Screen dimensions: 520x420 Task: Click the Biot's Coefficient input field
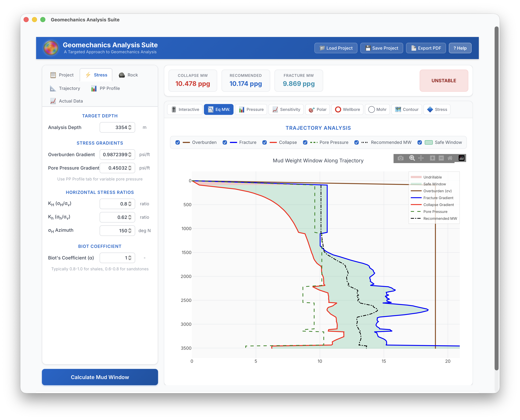point(114,258)
